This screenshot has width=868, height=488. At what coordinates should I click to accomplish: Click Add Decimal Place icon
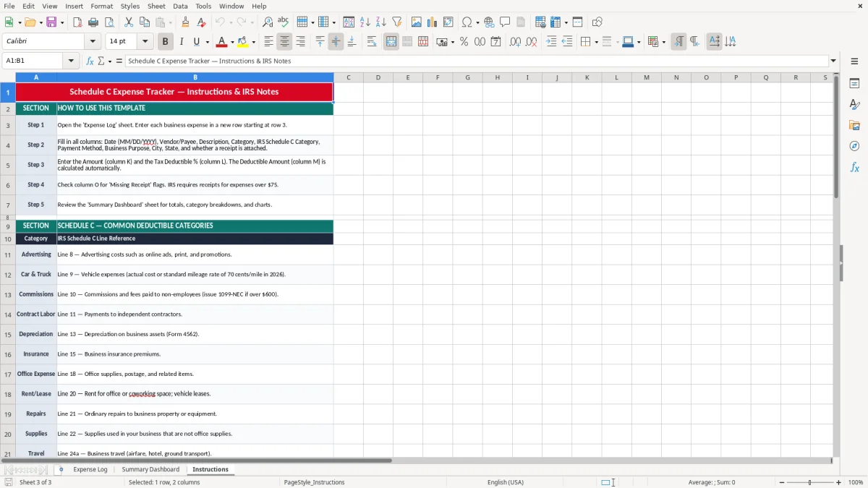click(x=515, y=42)
